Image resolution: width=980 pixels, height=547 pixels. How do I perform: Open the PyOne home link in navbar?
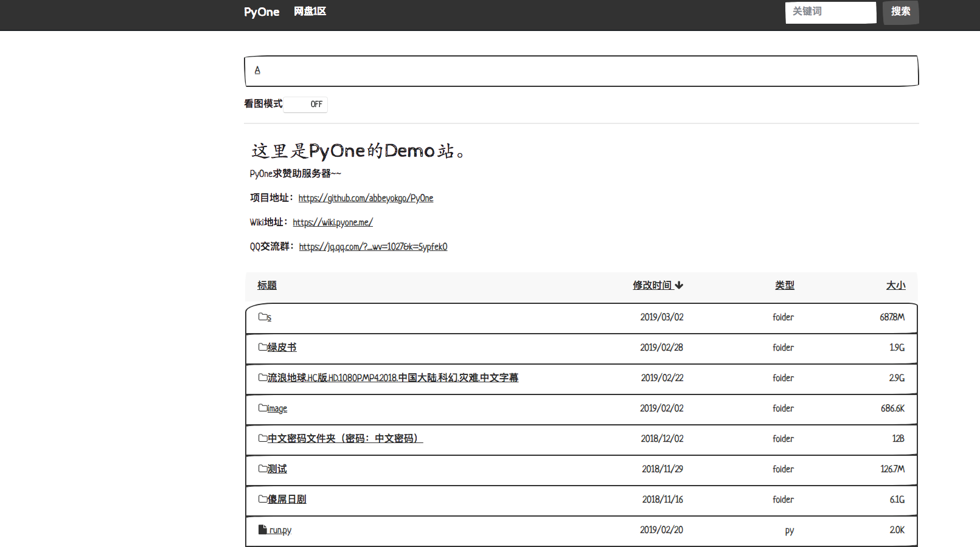(x=262, y=12)
